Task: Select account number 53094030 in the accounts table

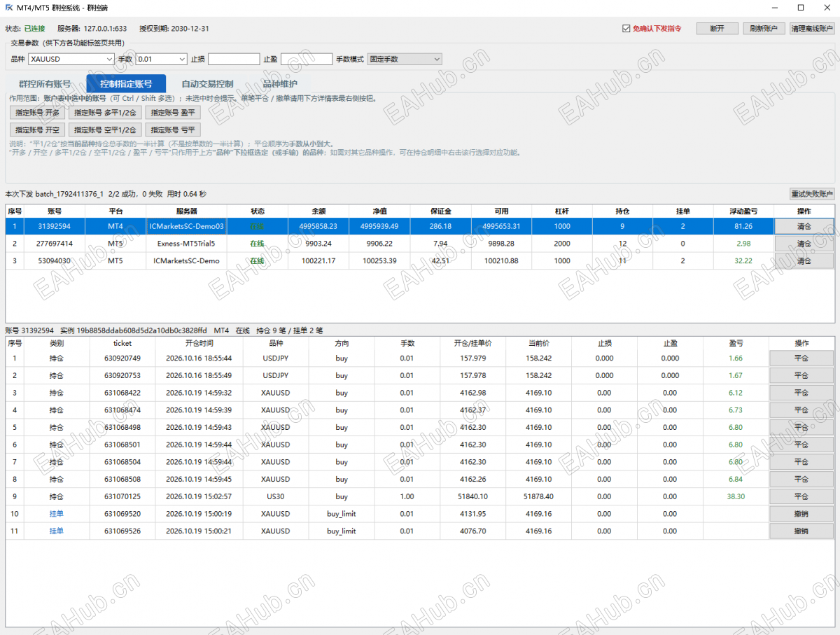Action: (x=55, y=260)
